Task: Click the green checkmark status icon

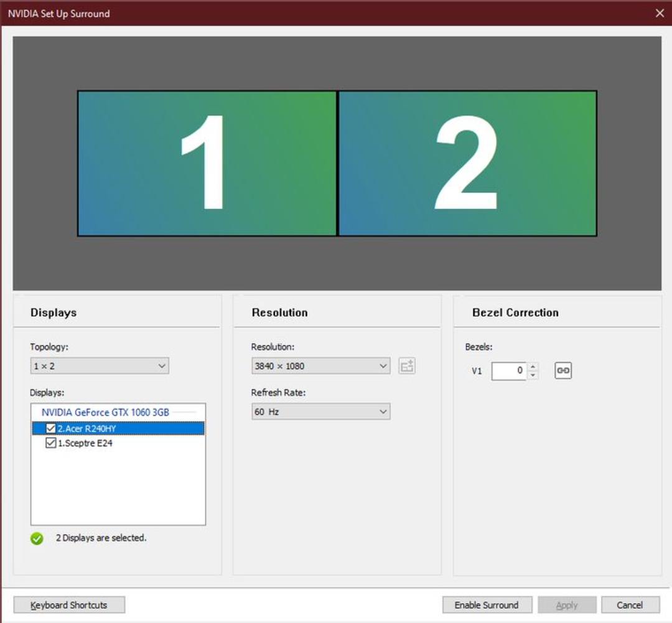Action: (37, 538)
